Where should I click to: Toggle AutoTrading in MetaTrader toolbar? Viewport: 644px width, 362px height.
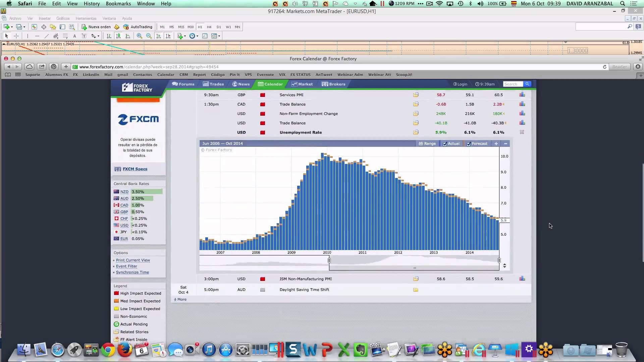pyautogui.click(x=138, y=27)
